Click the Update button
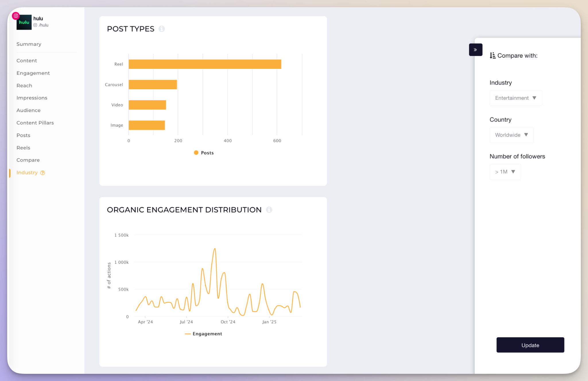 point(530,345)
